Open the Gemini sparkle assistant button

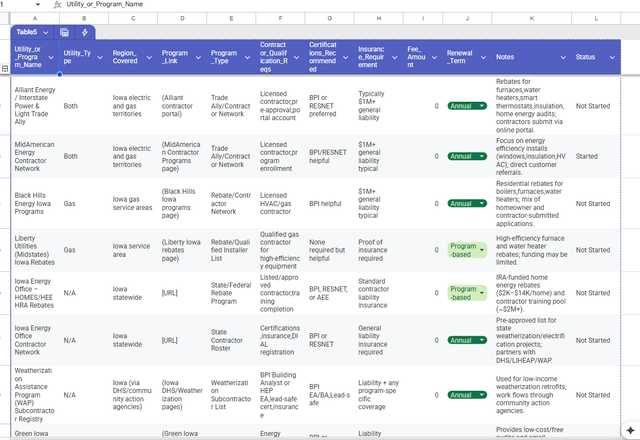(x=630, y=430)
